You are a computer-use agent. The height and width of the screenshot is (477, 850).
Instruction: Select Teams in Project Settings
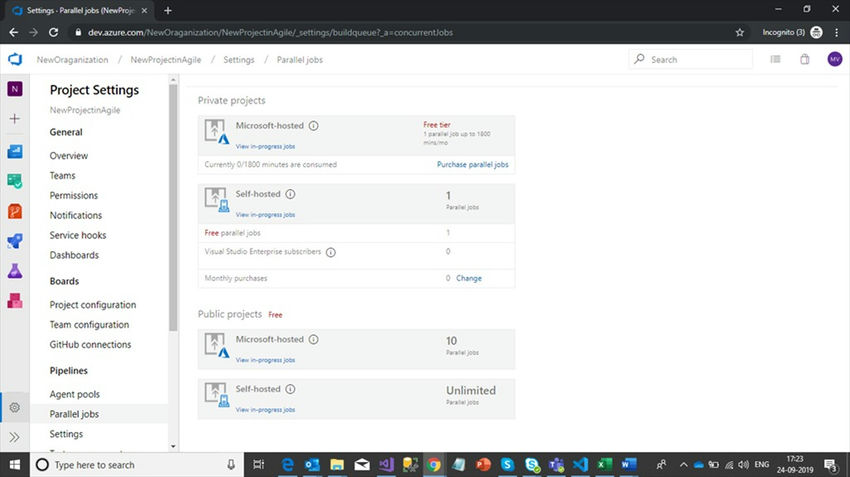click(62, 176)
